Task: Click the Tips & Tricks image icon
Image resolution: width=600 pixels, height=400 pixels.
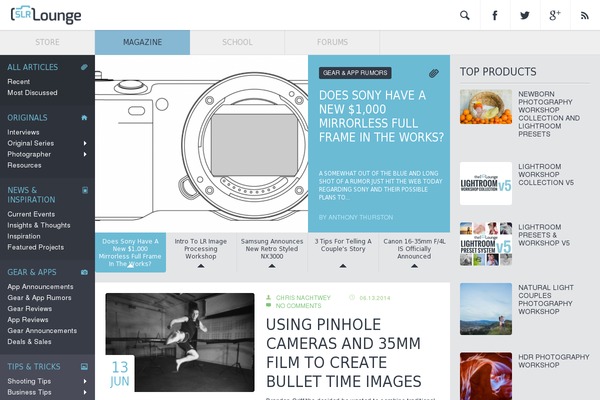Action: pos(84,367)
